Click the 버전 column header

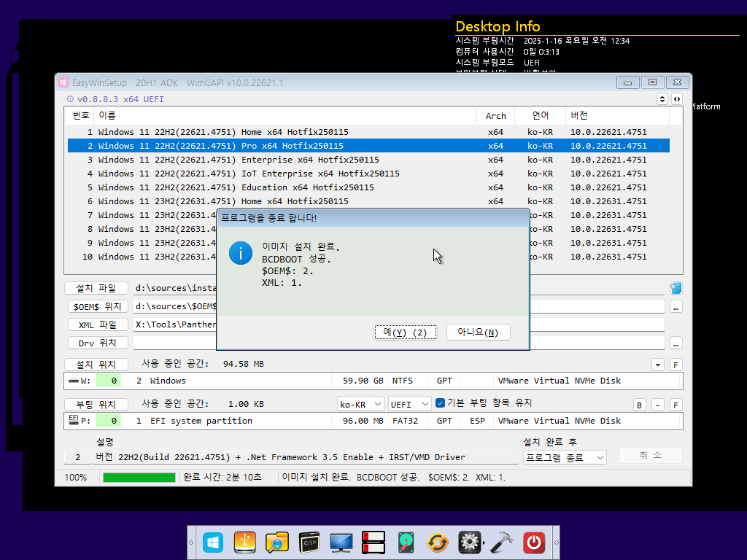point(617,115)
